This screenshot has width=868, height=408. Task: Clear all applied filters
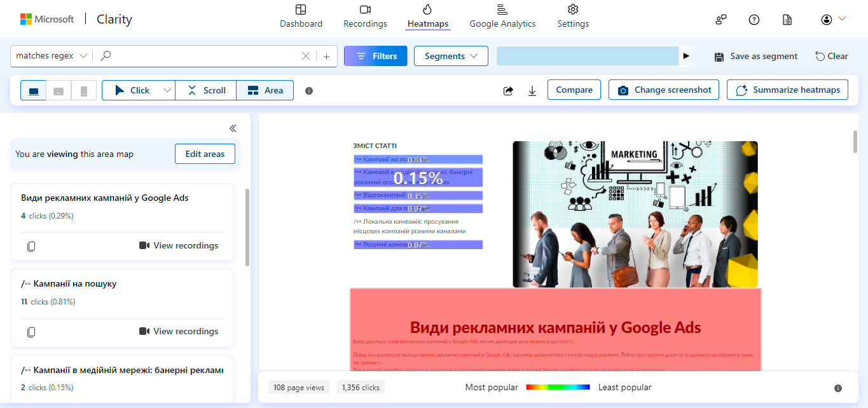832,56
